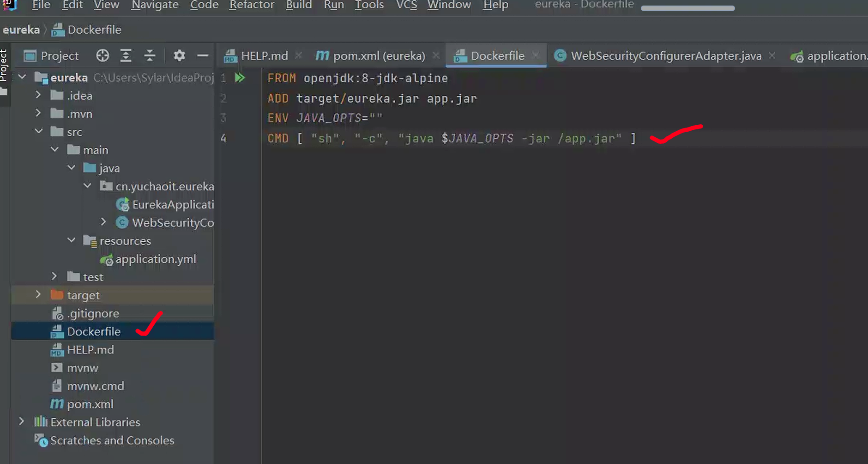Click the eureka breadcrumb in navigation bar
This screenshot has width=868, height=464.
tap(21, 30)
